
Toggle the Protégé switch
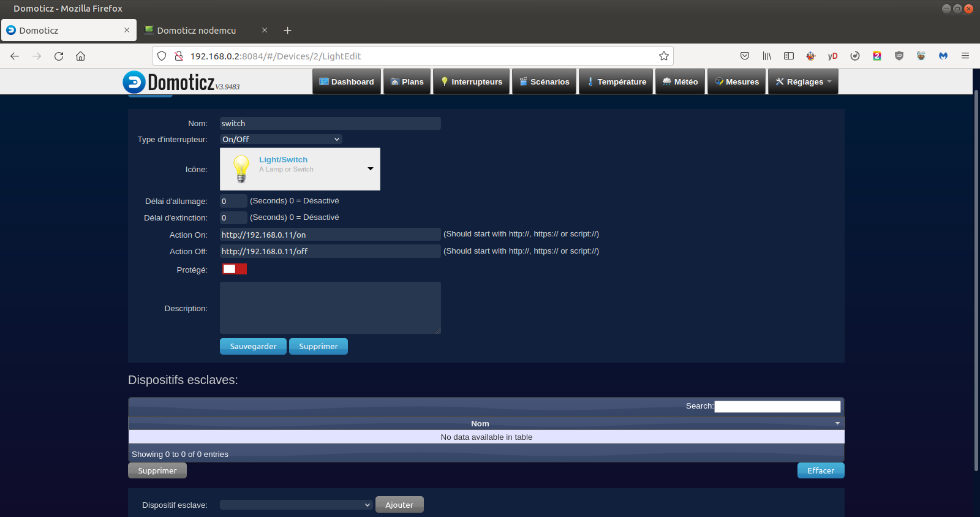[234, 269]
